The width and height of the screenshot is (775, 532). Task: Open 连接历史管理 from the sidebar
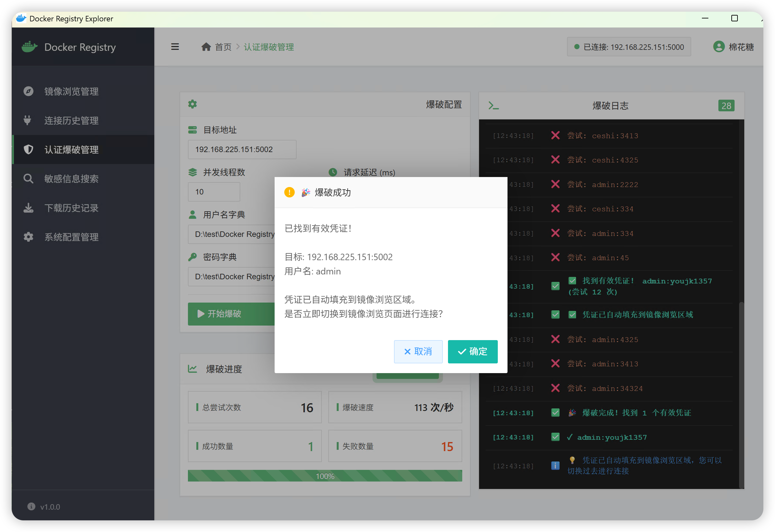tap(71, 121)
